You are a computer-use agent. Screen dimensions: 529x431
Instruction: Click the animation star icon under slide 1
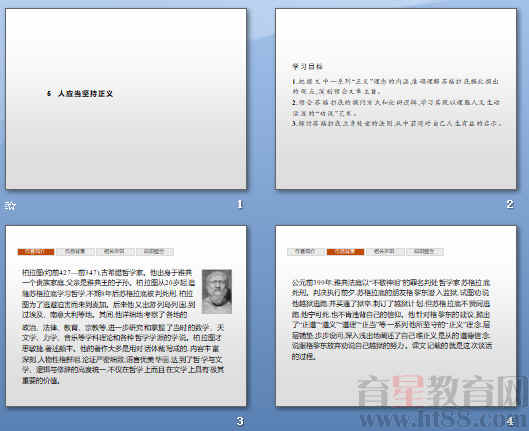[10, 205]
